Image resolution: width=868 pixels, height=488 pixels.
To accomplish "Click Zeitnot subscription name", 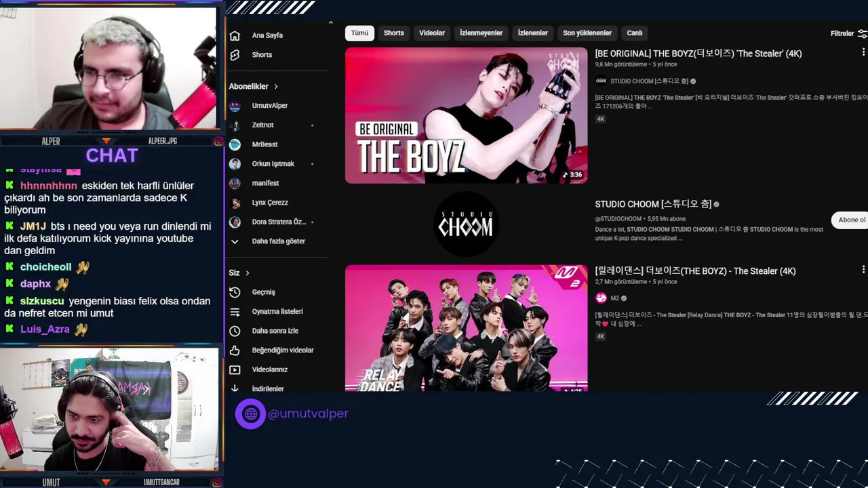I will pyautogui.click(x=263, y=125).
